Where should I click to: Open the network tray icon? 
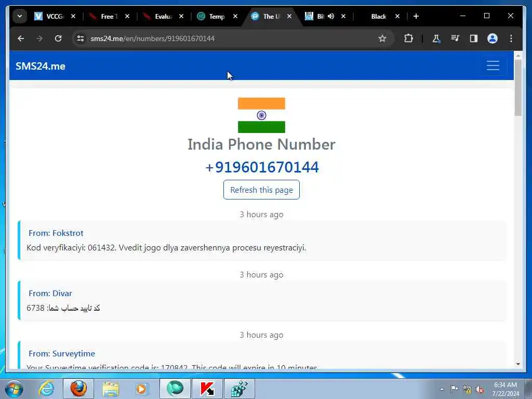(467, 389)
